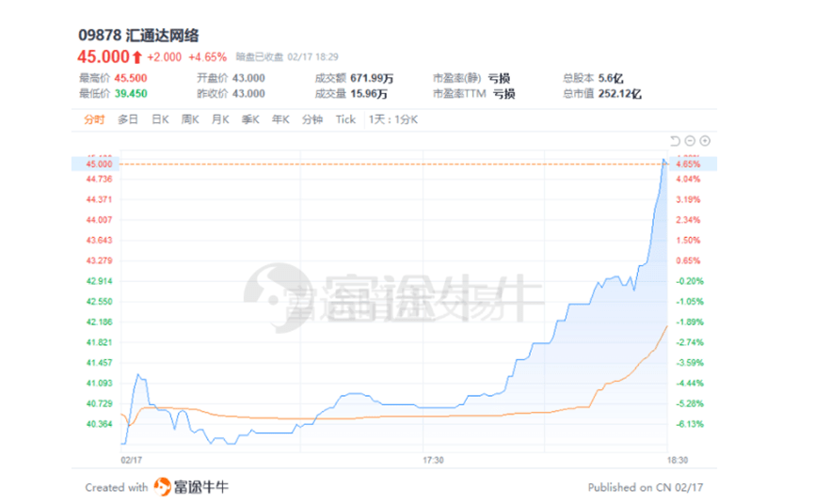
Task: Click the 17:30 time axis marker
Action: [x=433, y=460]
